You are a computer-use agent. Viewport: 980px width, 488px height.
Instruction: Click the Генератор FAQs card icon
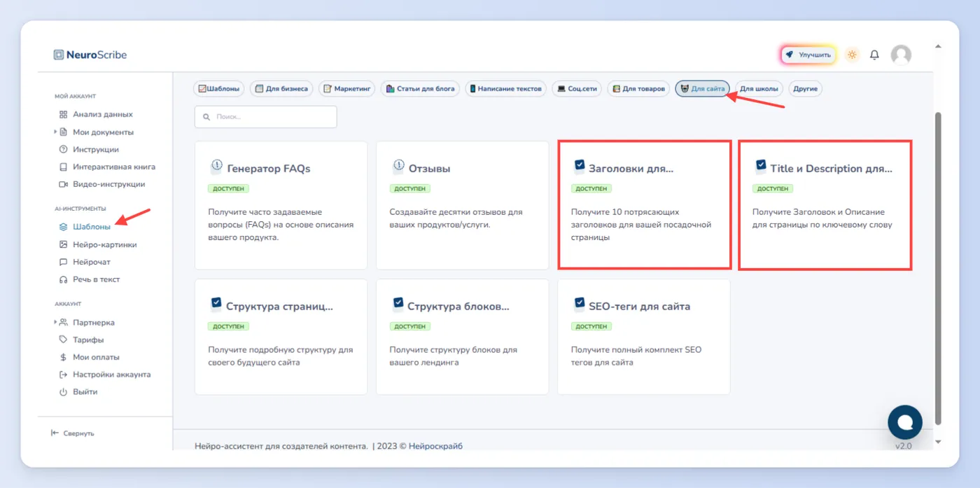coord(216,167)
